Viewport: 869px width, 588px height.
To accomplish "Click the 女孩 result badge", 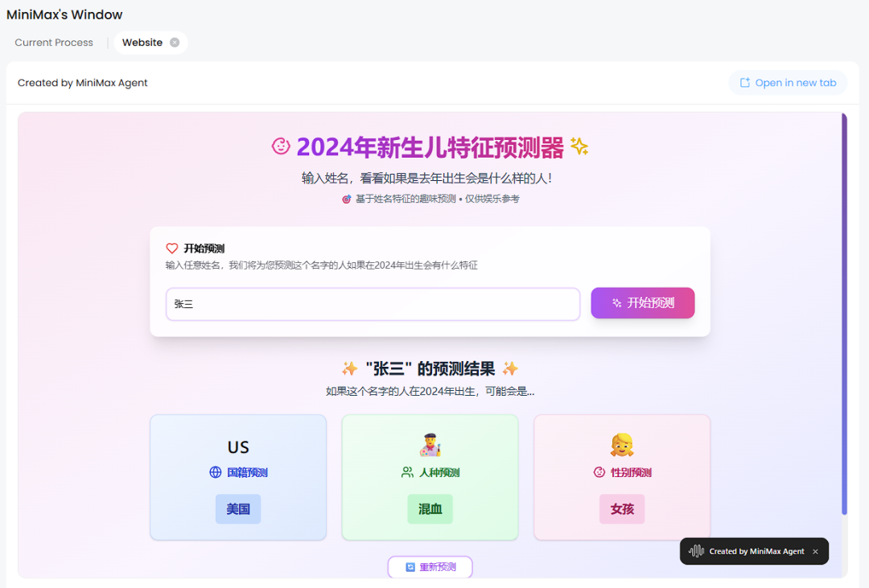I will click(622, 508).
